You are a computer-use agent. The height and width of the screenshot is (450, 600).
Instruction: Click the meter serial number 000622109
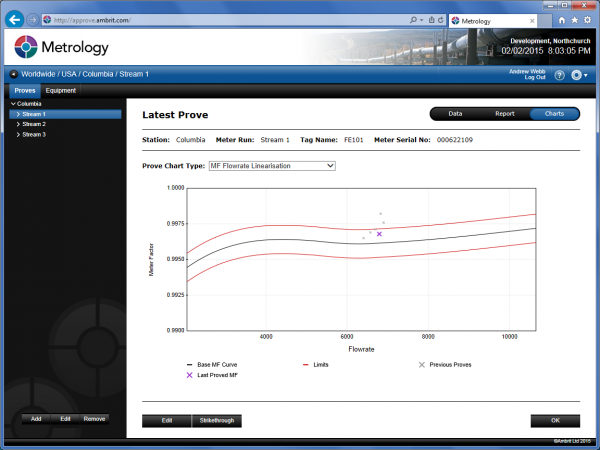pyautogui.click(x=455, y=140)
